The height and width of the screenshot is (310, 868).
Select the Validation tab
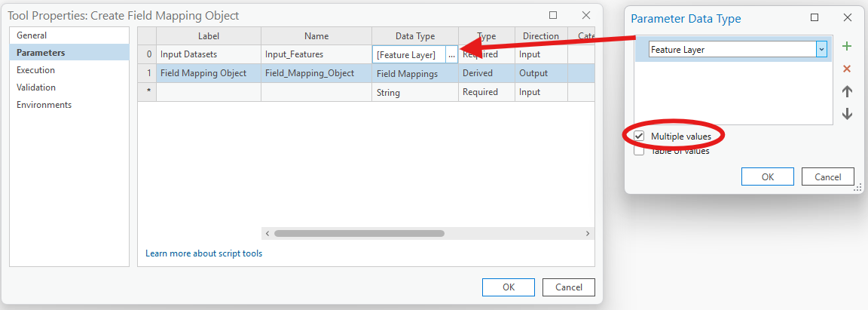click(x=36, y=87)
